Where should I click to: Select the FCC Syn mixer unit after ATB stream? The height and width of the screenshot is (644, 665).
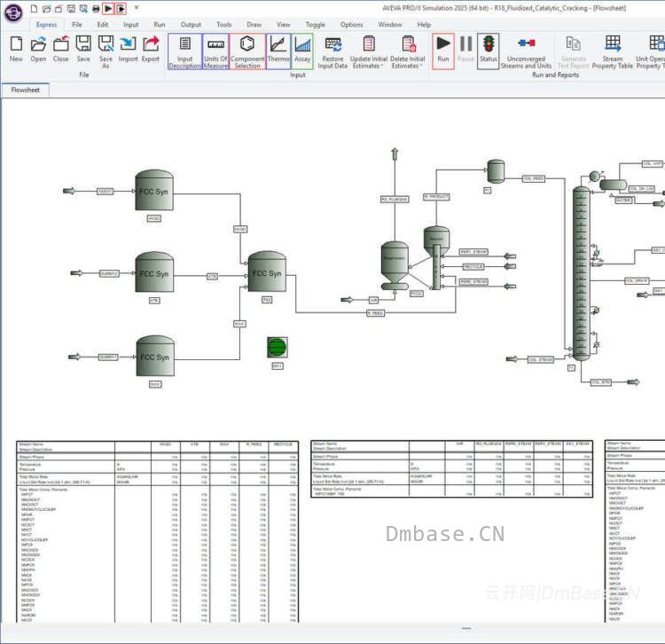click(267, 271)
